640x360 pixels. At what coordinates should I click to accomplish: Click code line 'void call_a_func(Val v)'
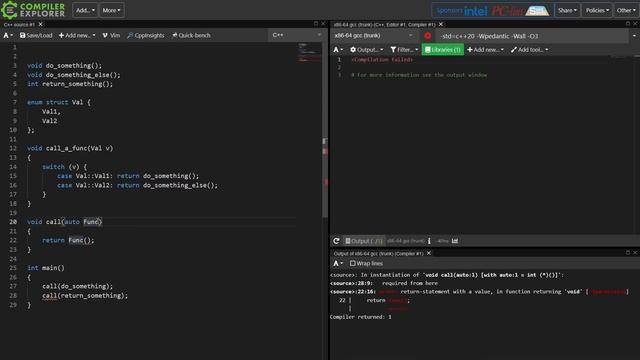click(x=70, y=148)
